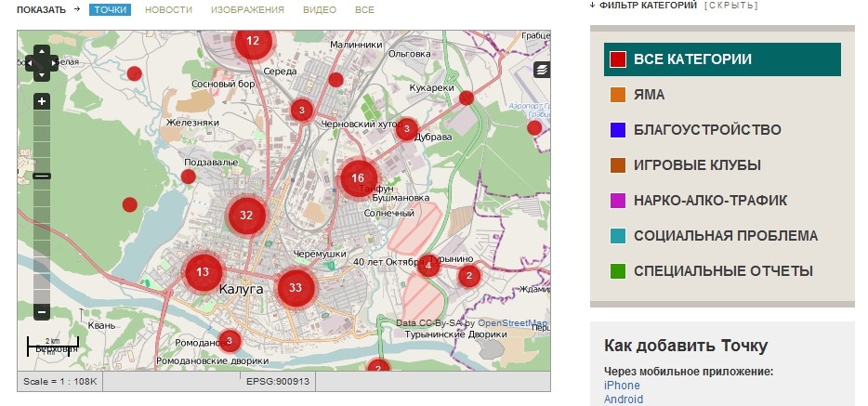Switch to the Изображения tab
The height and width of the screenshot is (406, 868).
point(247,9)
